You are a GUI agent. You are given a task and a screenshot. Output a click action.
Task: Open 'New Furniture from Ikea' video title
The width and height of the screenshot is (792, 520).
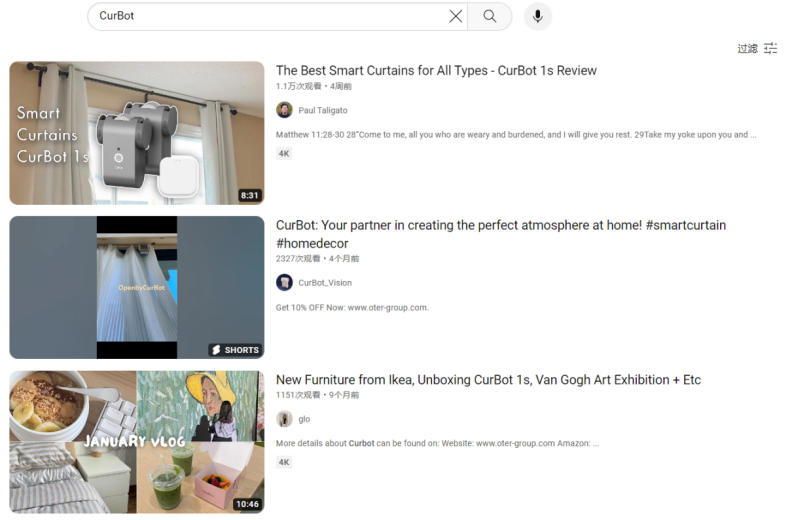point(488,380)
